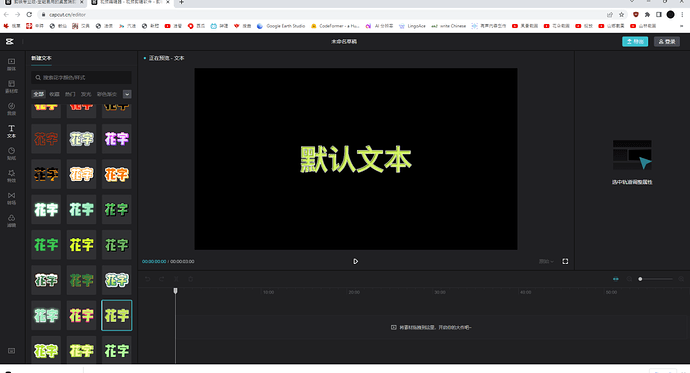Toggle the teal timeline snapping icon

(x=616, y=279)
